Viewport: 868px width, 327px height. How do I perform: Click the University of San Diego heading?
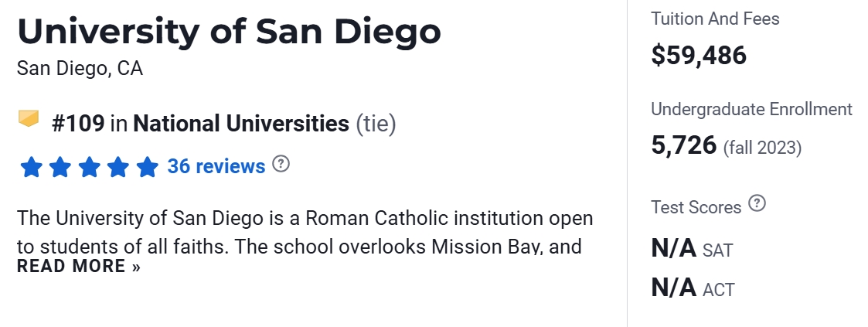pyautogui.click(x=229, y=31)
